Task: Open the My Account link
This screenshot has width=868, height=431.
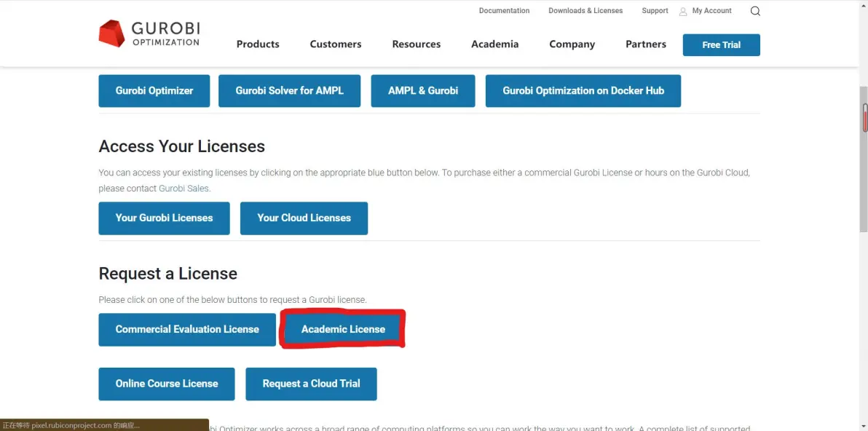Action: pyautogui.click(x=712, y=10)
